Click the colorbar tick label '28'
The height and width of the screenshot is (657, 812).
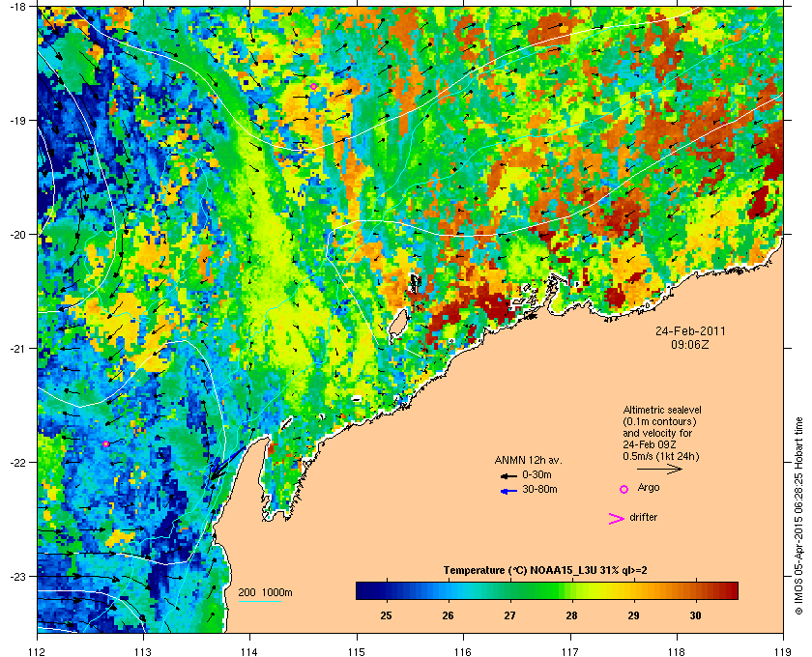pos(571,615)
